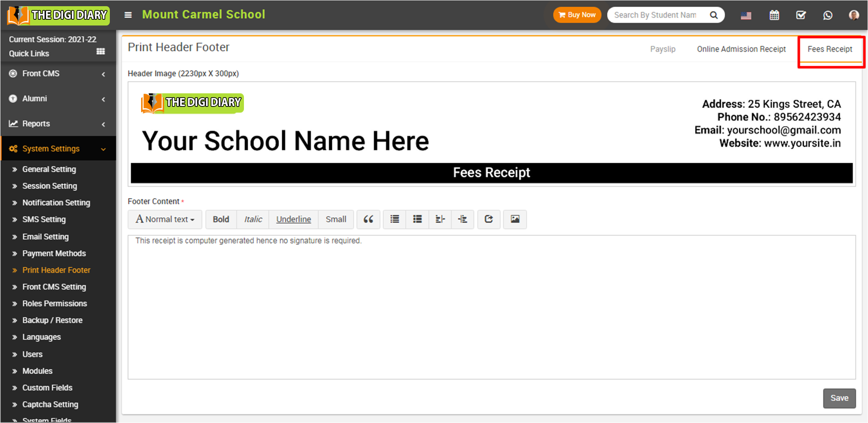Screen dimensions: 868x423
Task: Open the Quick Links grid icon
Action: 100,52
